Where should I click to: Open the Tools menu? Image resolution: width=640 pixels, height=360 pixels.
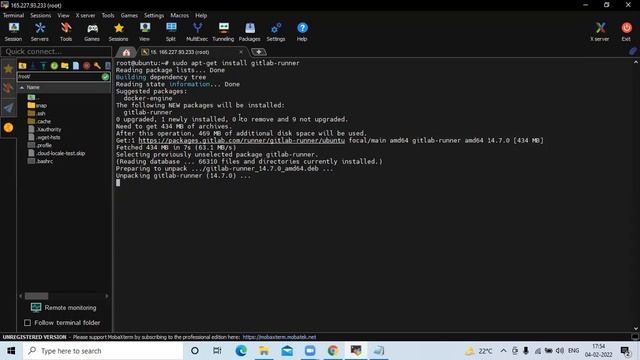point(108,16)
